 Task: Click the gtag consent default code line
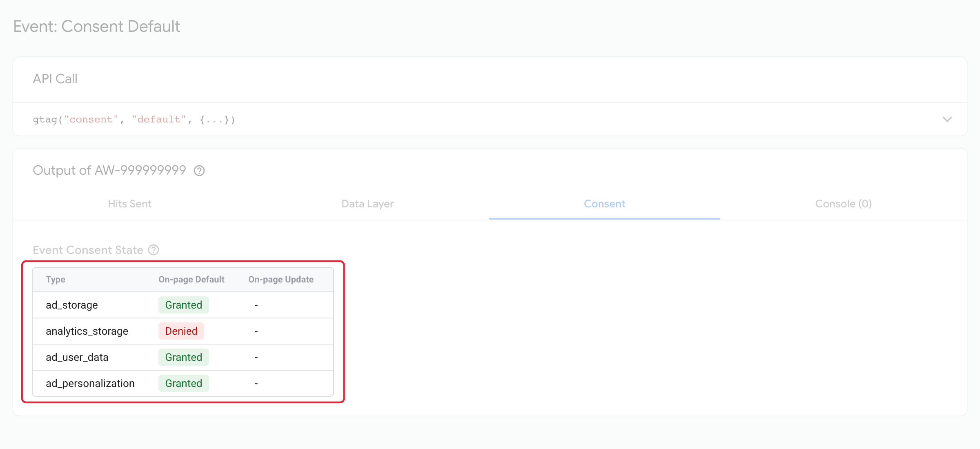[x=134, y=120]
